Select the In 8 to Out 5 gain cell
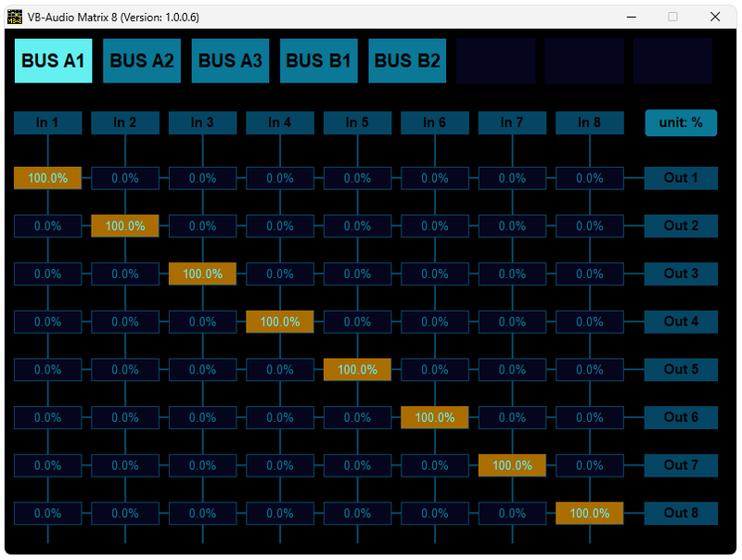 [590, 370]
